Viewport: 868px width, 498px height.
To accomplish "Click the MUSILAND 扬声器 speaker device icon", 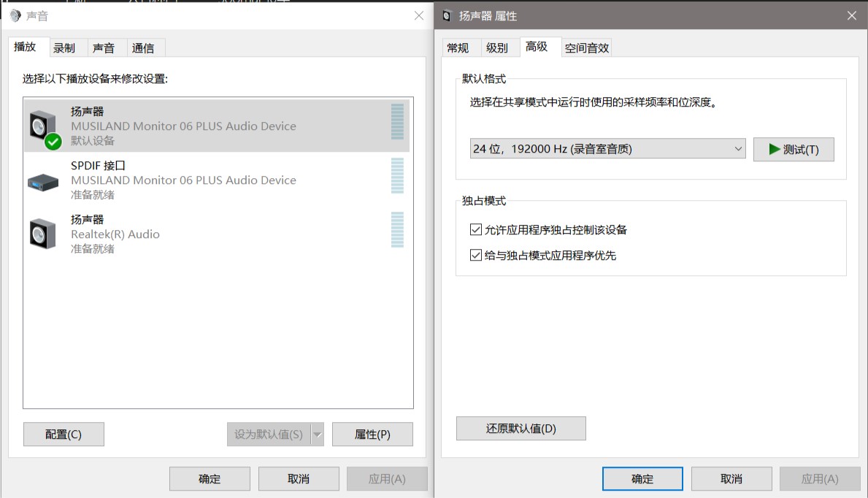I will coord(42,126).
